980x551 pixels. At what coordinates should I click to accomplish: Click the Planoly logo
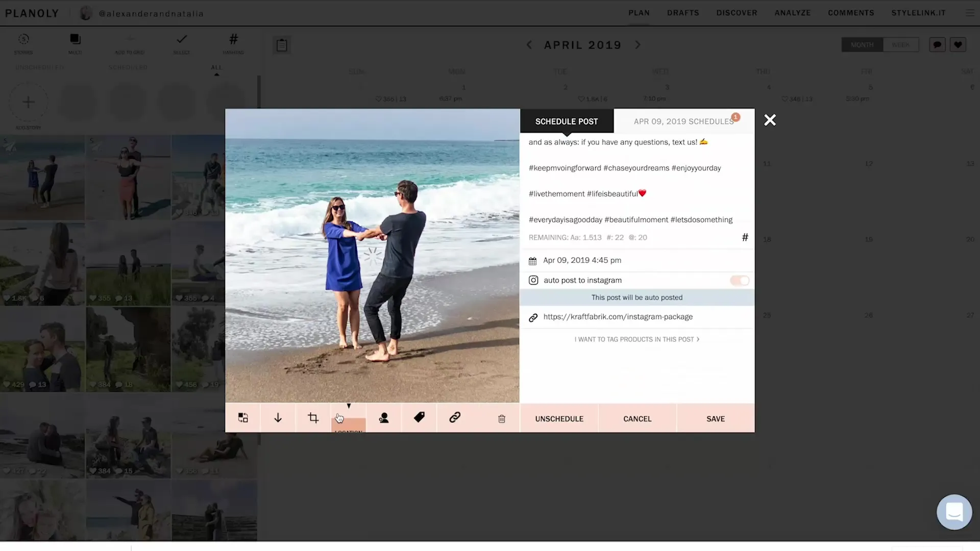[32, 13]
